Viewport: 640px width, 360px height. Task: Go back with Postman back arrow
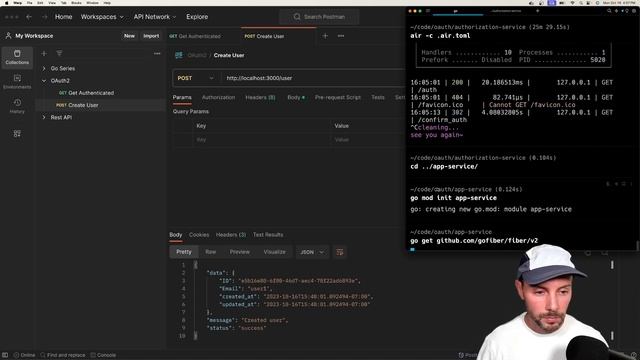pos(29,17)
